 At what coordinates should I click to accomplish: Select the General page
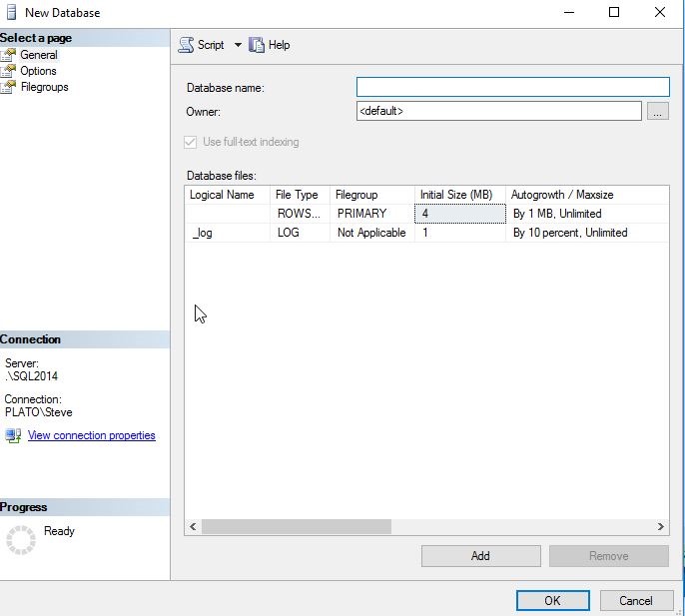pyautogui.click(x=38, y=55)
